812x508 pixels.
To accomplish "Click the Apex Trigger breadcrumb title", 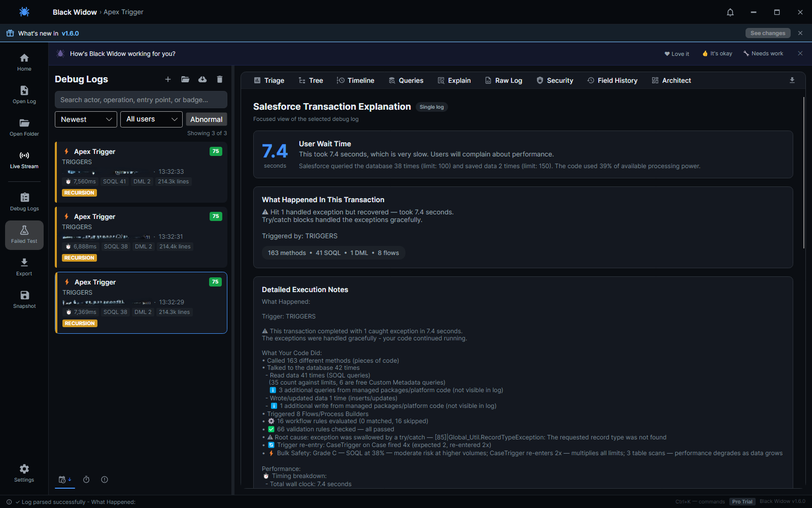I will 123,12.
